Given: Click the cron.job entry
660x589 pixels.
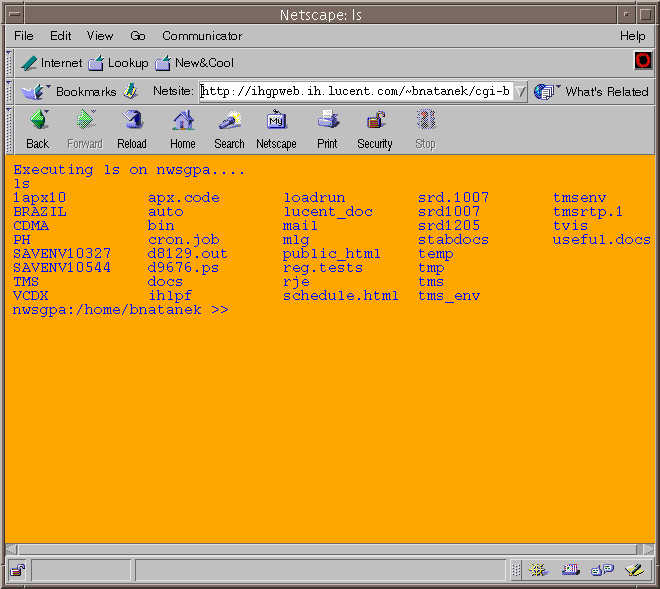Looking at the screenshot, I should 184,240.
